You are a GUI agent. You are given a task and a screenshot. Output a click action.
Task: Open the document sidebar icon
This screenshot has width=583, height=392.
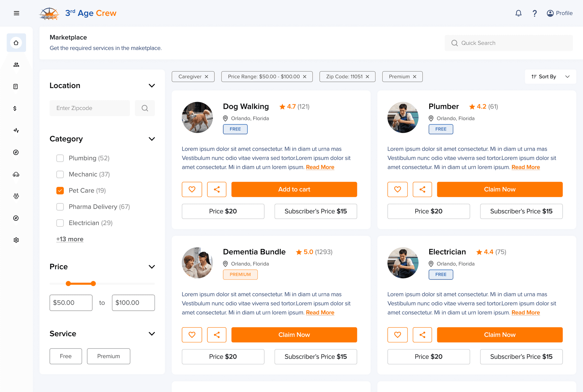[16, 86]
